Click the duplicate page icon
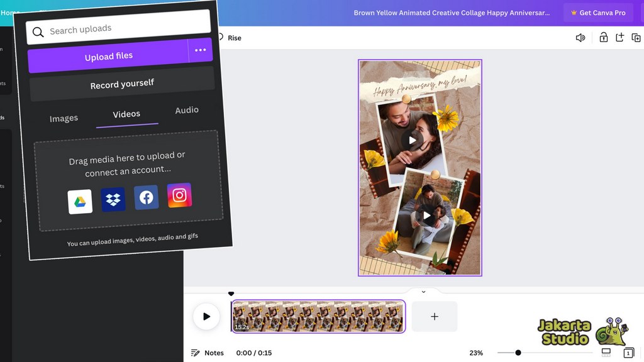Screen dimensions: 644x362 point(636,38)
